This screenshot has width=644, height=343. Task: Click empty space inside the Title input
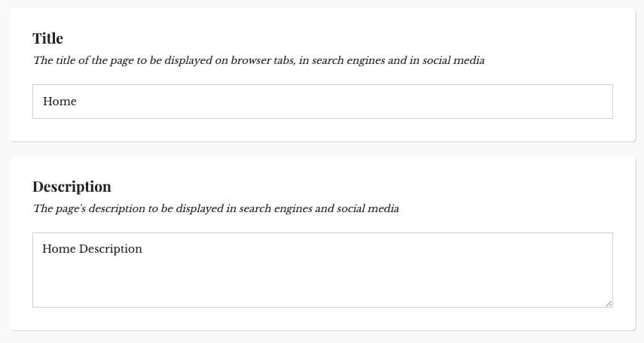(345, 102)
